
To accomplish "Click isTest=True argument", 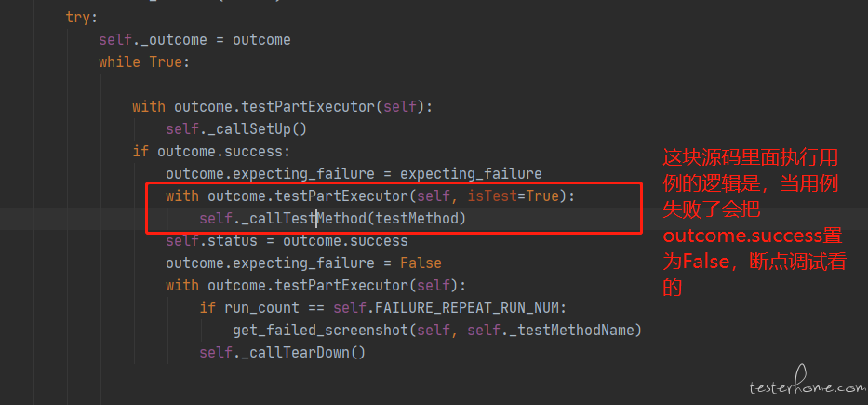I will [x=514, y=196].
